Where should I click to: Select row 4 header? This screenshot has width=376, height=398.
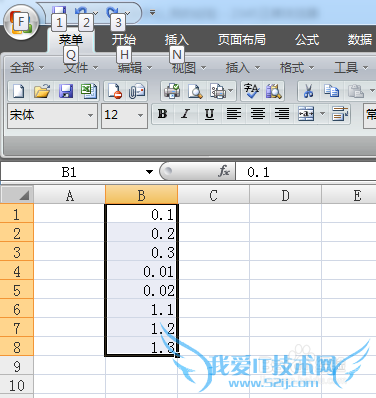tap(17, 271)
